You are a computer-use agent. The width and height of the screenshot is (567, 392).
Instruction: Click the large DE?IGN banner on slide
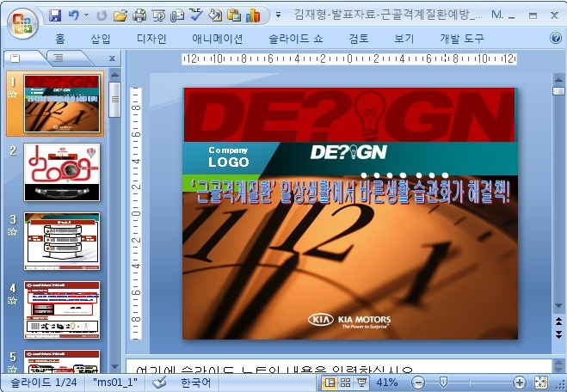[349, 114]
